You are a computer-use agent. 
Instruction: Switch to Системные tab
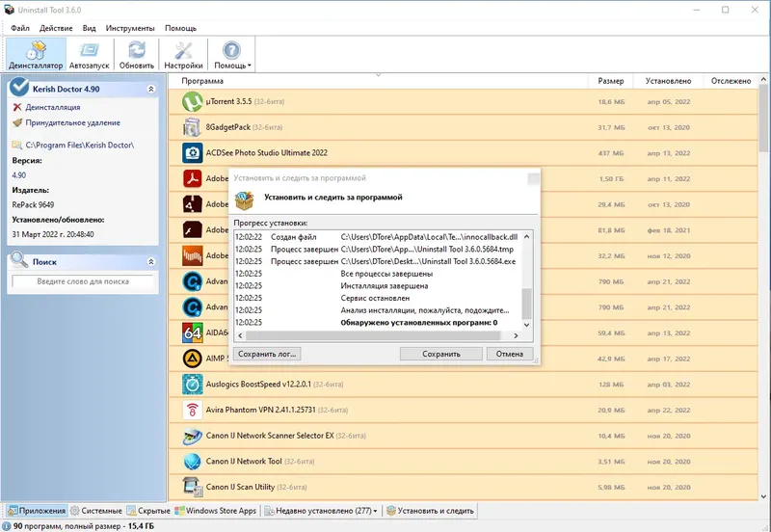pyautogui.click(x=96, y=511)
